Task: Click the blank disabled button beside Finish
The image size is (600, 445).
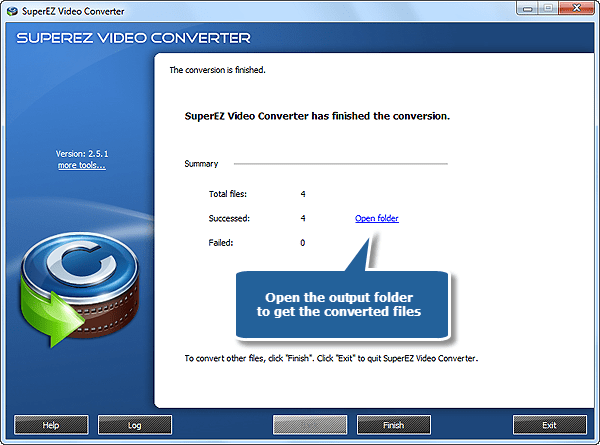Action: click(309, 425)
